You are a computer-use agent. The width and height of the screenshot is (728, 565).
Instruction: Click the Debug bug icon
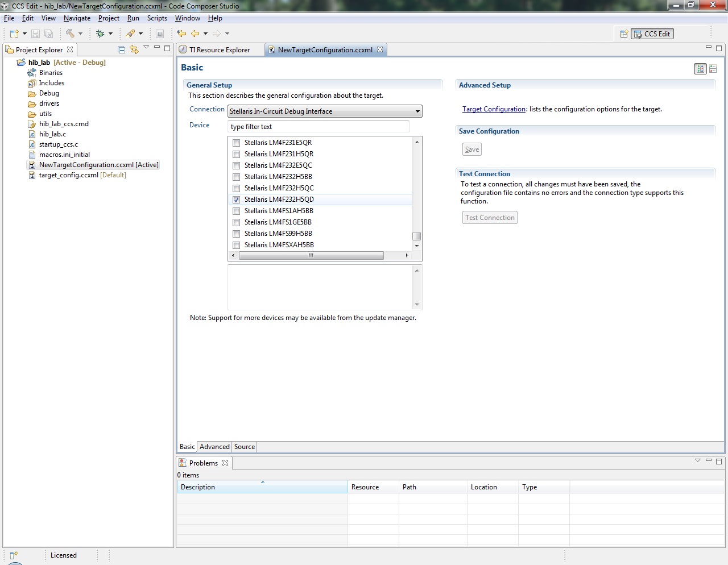100,34
